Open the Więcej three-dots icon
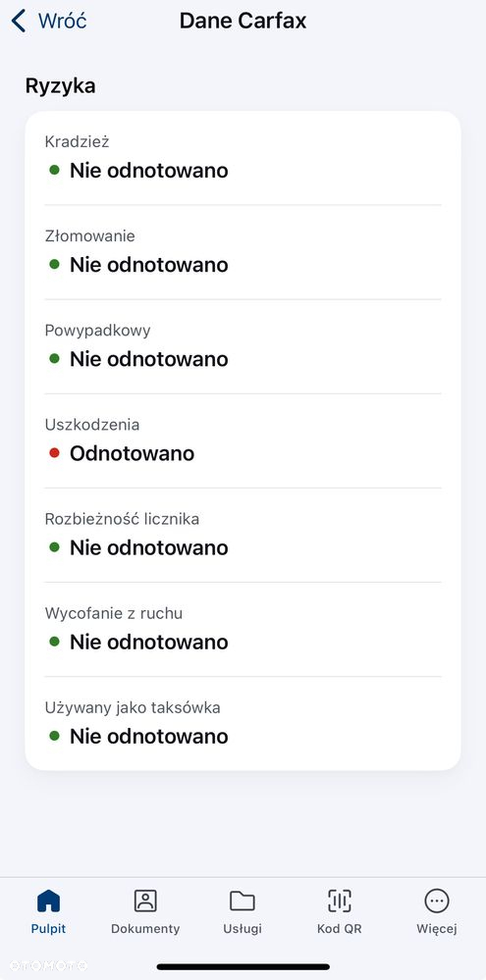The width and height of the screenshot is (486, 980). [437, 901]
